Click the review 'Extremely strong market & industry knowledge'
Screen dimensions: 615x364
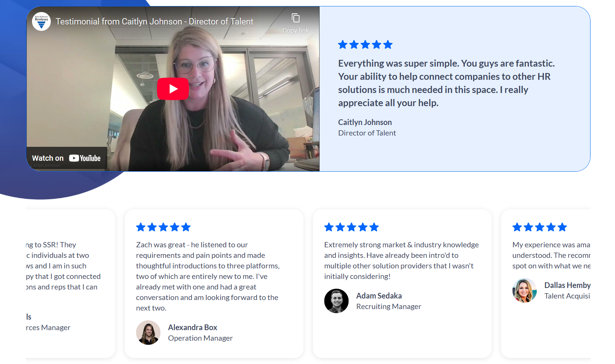402,260
